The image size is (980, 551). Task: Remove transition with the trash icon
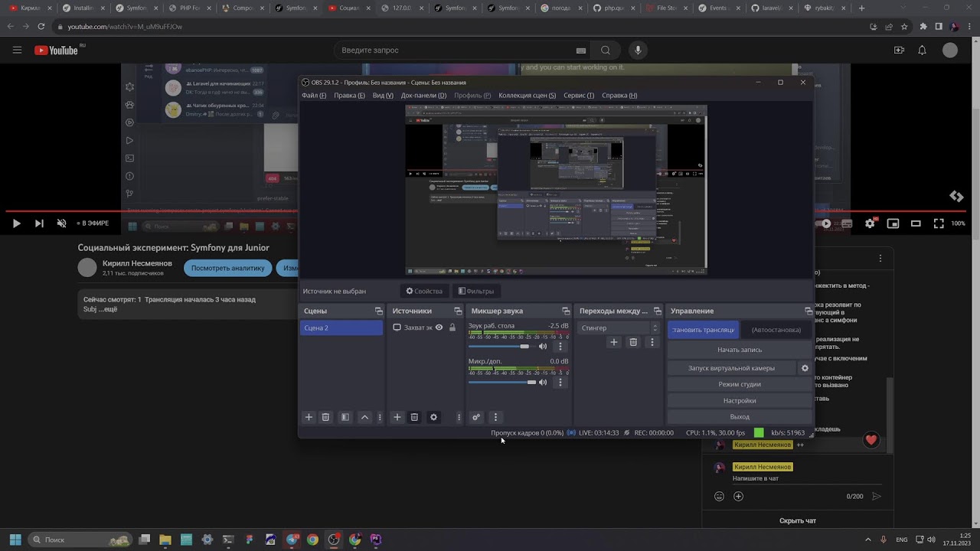633,342
